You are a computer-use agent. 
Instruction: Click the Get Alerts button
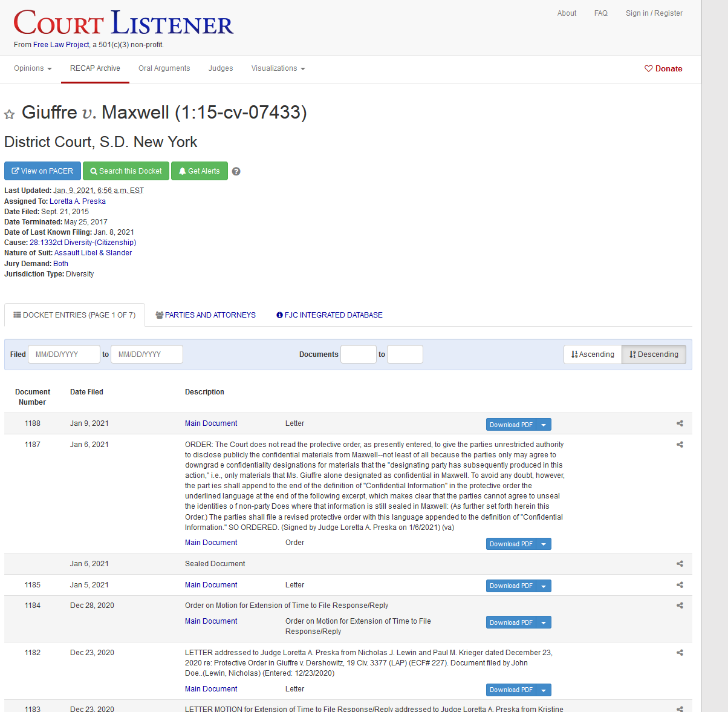click(199, 171)
